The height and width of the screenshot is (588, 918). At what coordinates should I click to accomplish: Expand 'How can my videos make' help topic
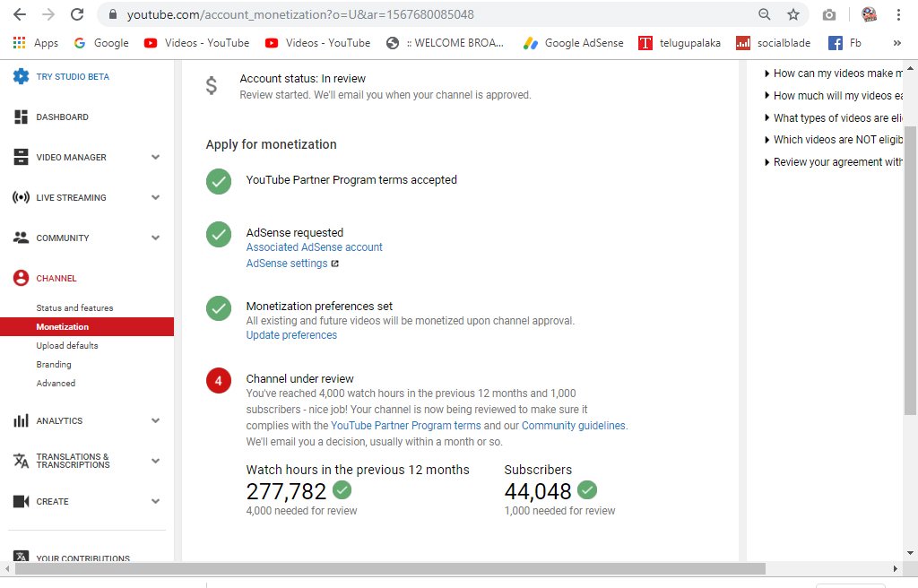tap(834, 73)
